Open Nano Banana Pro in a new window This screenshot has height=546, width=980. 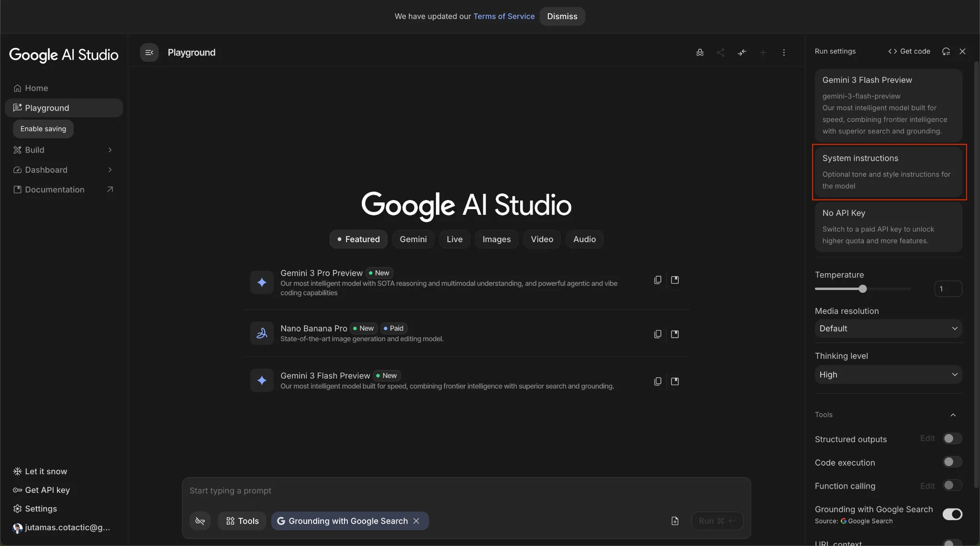(675, 334)
